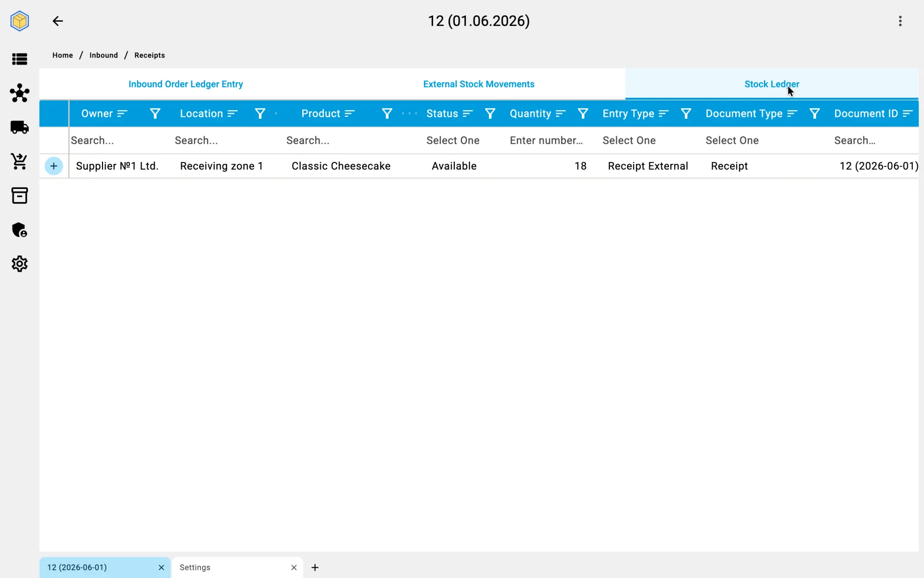Sort by the Document ID column
Image resolution: width=924 pixels, height=578 pixels.
tap(908, 114)
